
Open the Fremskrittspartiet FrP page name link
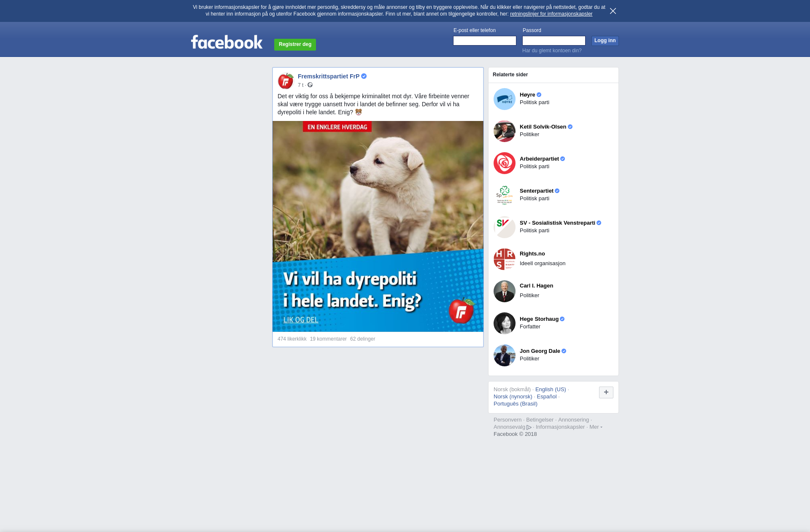(x=329, y=76)
